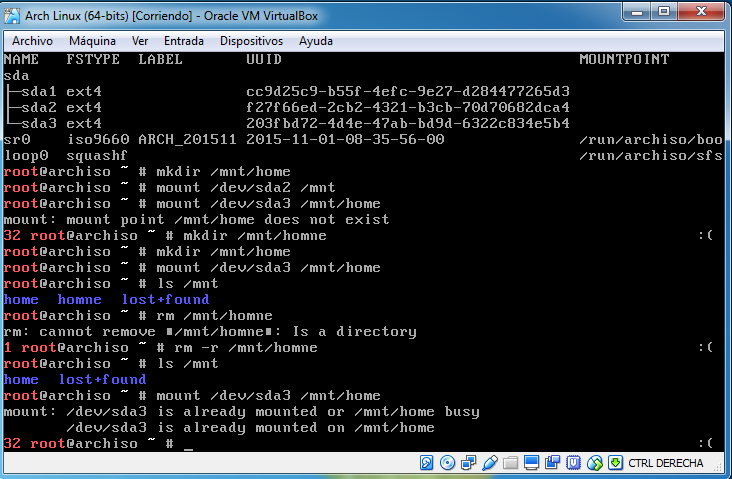Viewport: 732px width, 479px height.
Task: Click the shared folders status icon
Action: point(510,463)
